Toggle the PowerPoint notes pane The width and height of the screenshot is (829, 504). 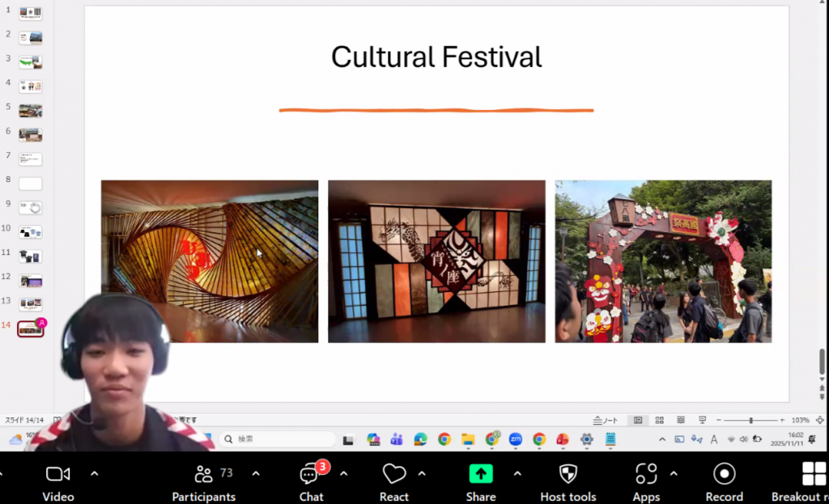coord(606,421)
